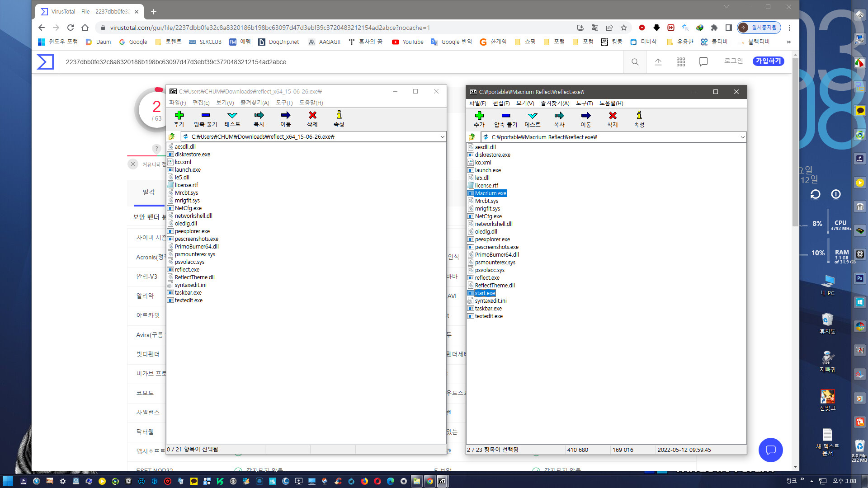Open a new Chrome tab
The image size is (868, 488).
154,12
